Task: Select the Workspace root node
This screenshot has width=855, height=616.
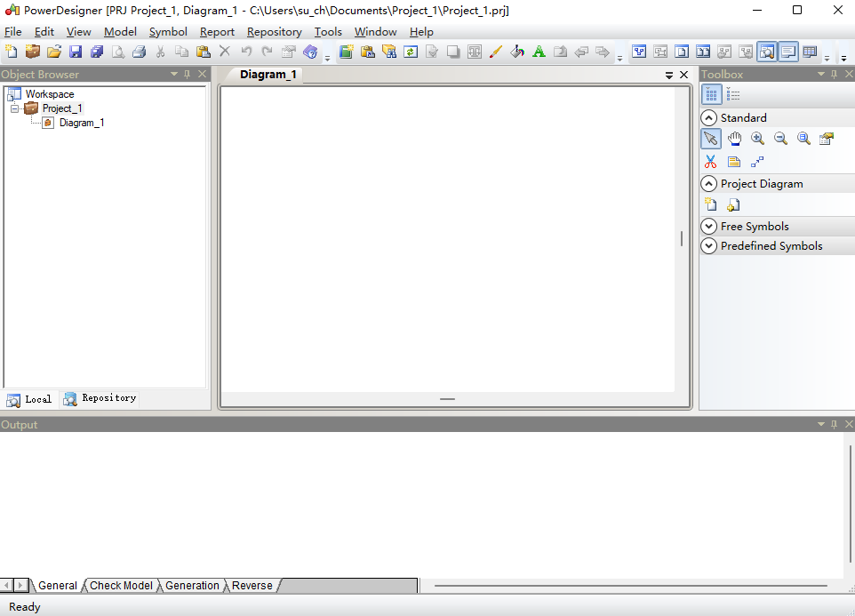Action: tap(50, 94)
